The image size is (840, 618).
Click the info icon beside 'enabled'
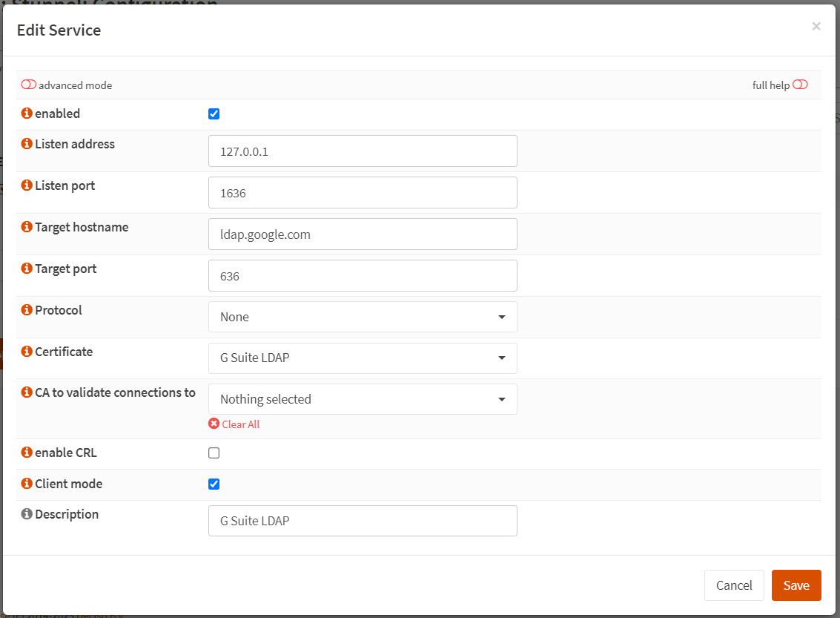coord(27,113)
